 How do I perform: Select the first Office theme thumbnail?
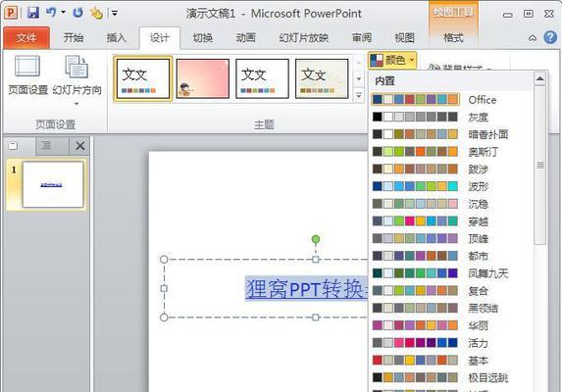coord(143,78)
